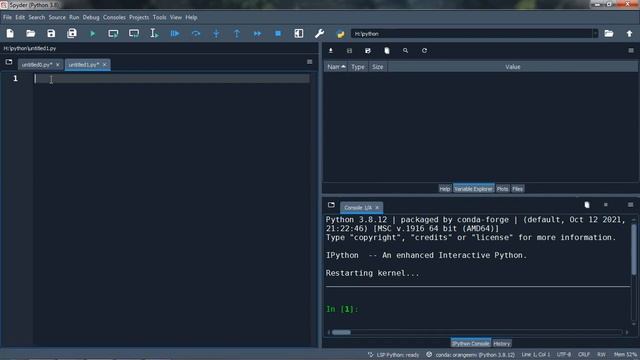Open Variable Explorer options menu
The width and height of the screenshot is (640, 360).
(x=631, y=50)
